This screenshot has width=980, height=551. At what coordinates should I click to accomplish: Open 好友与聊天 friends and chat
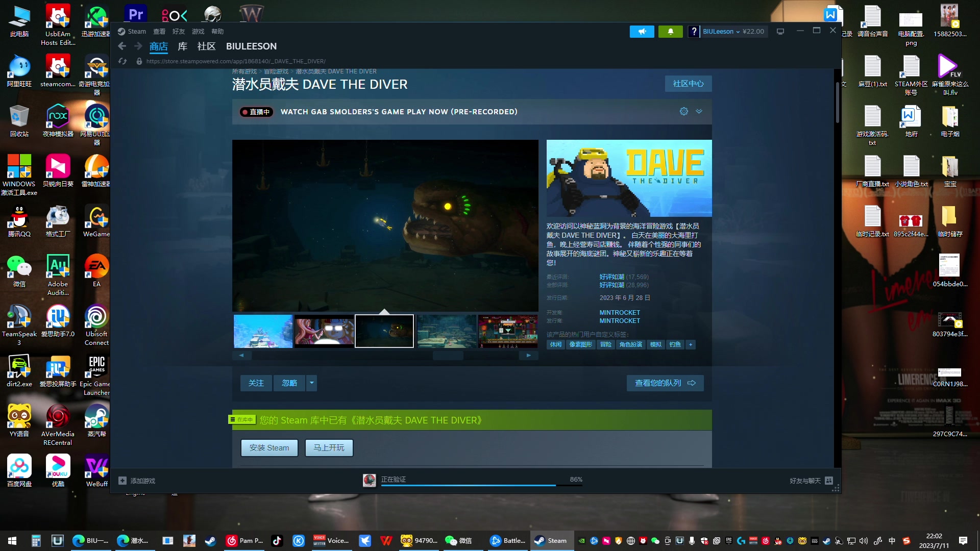pos(811,481)
